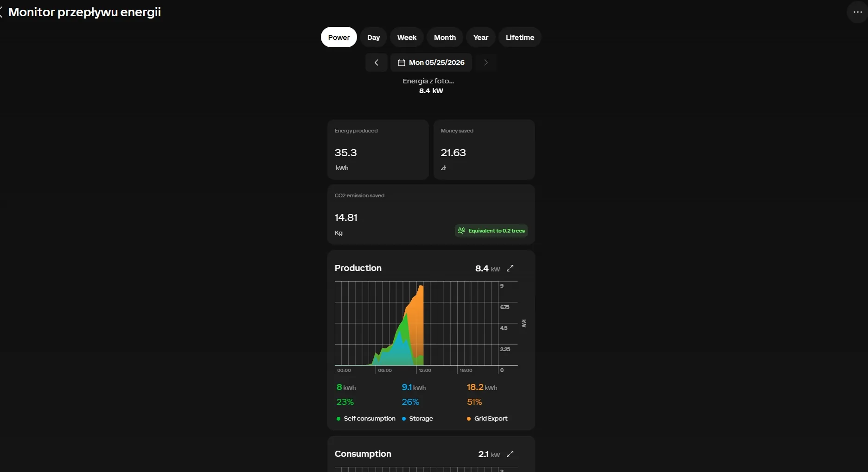Click the 00:00 axis label on Production chart
868x472 pixels.
pos(344,371)
